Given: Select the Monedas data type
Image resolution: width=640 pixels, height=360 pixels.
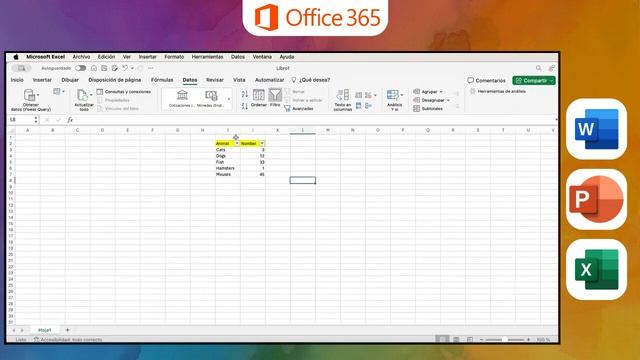Looking at the screenshot, I should 211,98.
